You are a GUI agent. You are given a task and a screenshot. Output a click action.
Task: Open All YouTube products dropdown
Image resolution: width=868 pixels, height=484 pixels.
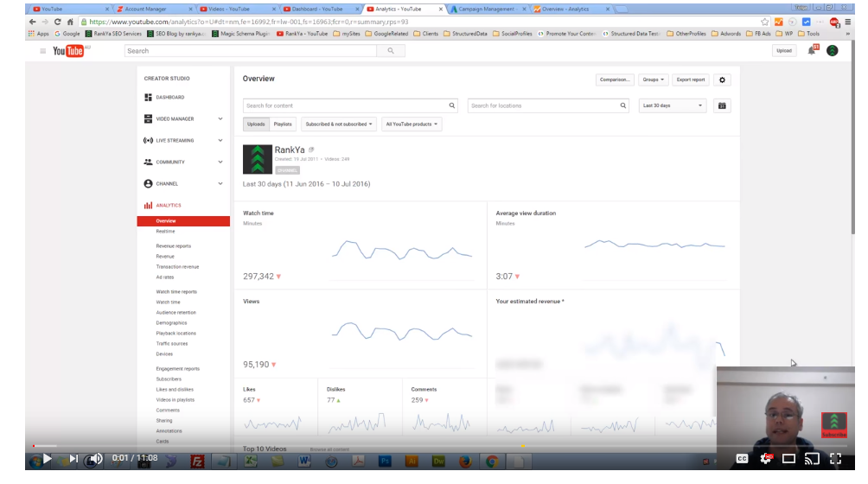coord(412,124)
